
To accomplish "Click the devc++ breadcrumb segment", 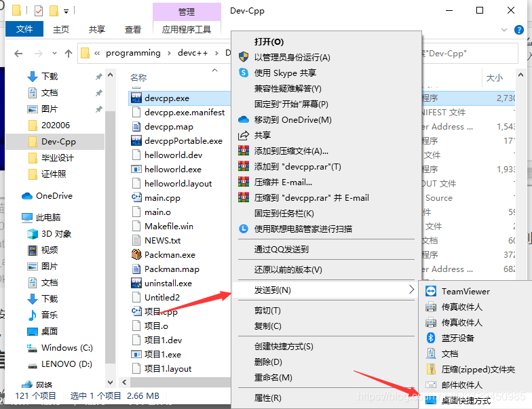I will click(193, 53).
